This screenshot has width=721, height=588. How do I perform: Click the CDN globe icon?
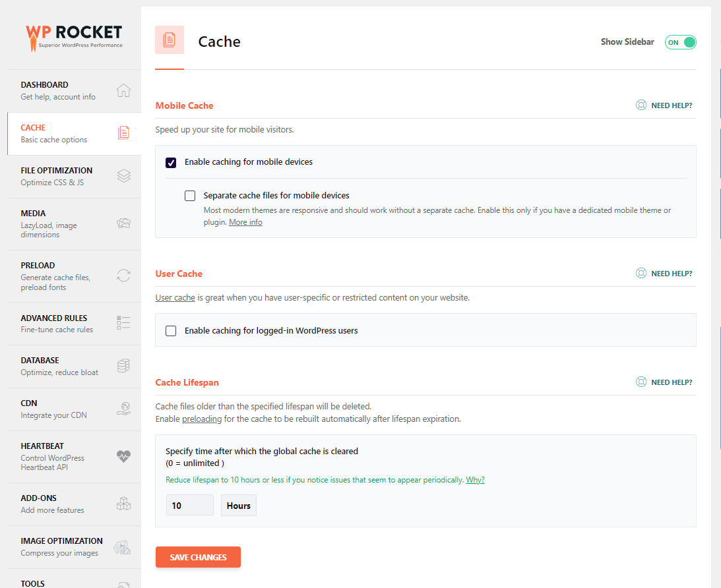[x=123, y=409]
